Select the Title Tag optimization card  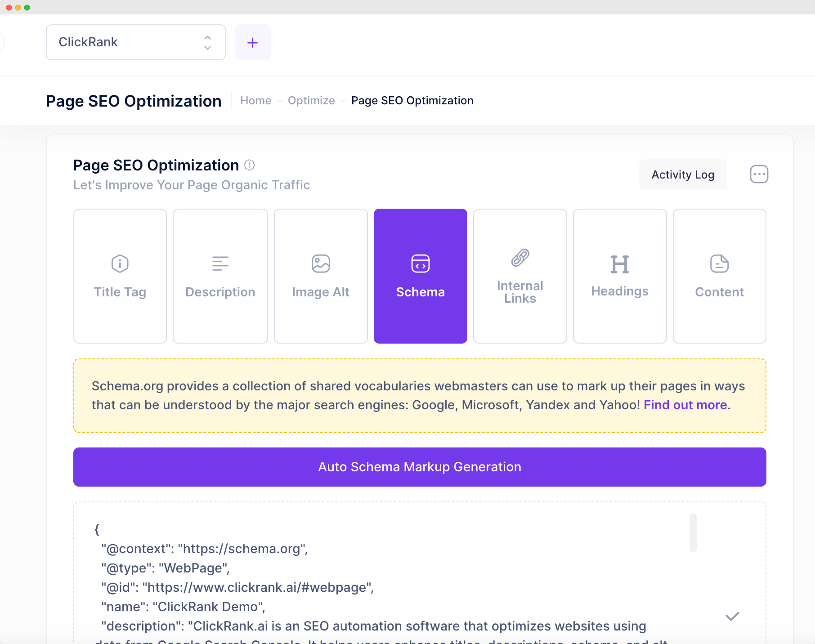[120, 276]
